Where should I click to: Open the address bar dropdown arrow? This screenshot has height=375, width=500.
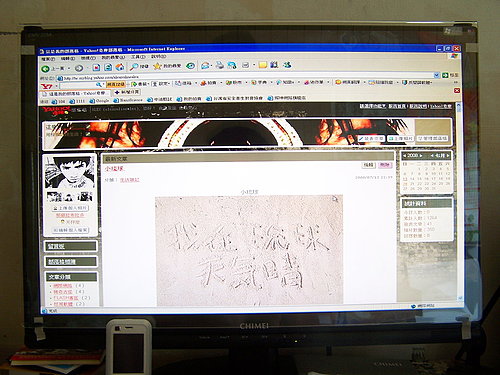437,75
